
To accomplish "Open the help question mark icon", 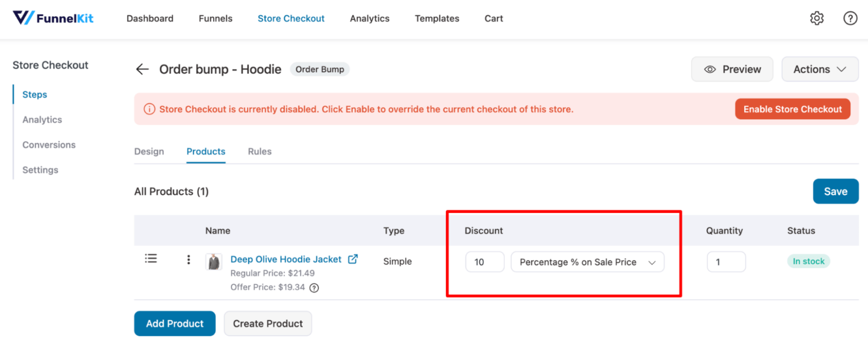I will (850, 18).
